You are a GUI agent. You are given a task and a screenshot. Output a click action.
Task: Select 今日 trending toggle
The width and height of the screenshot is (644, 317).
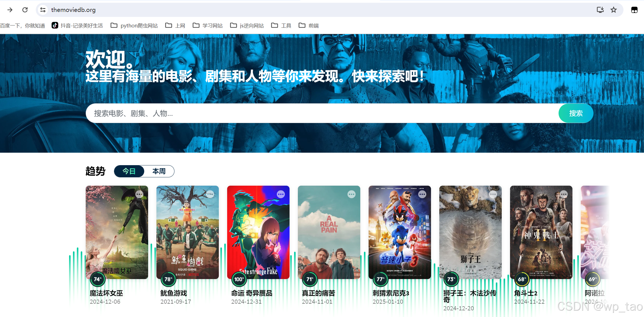(x=129, y=171)
